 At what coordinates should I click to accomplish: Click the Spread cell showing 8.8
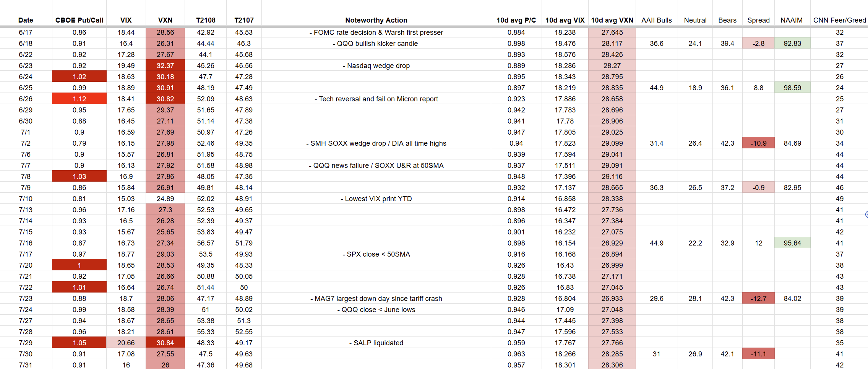point(758,88)
